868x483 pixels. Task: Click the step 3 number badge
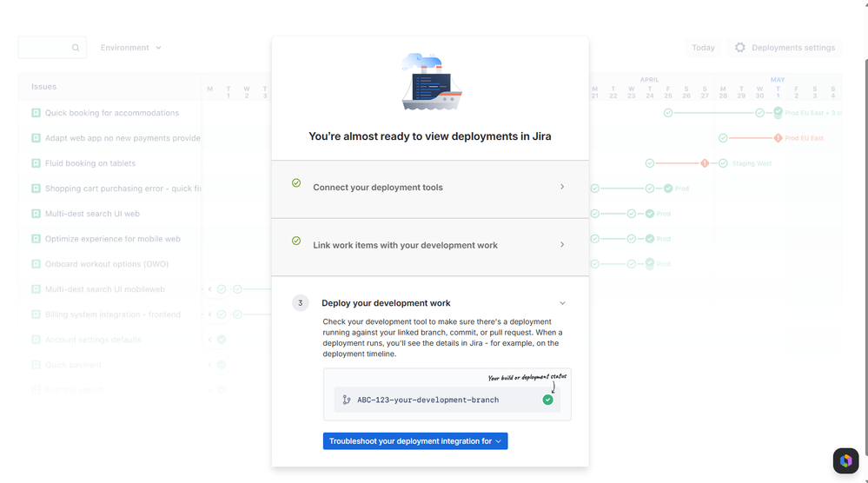tap(300, 303)
